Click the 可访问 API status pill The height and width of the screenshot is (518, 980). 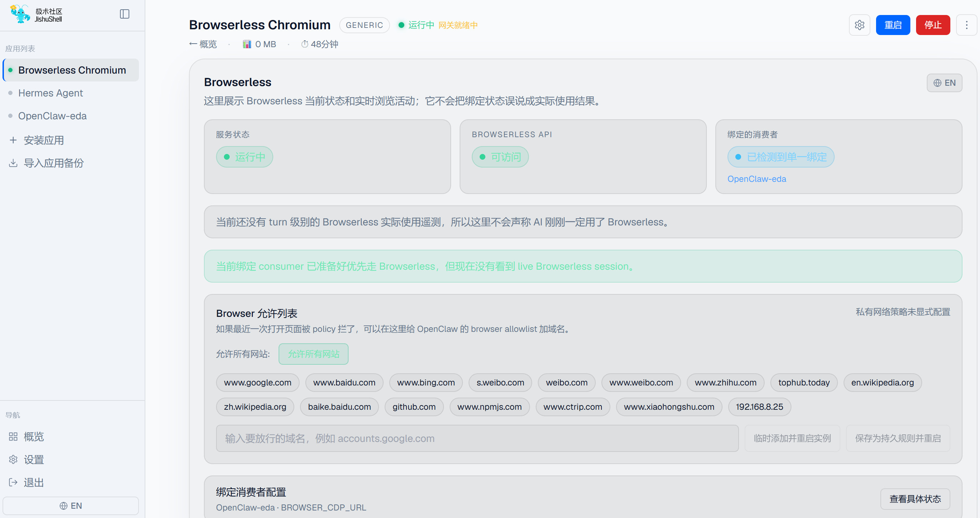point(500,157)
